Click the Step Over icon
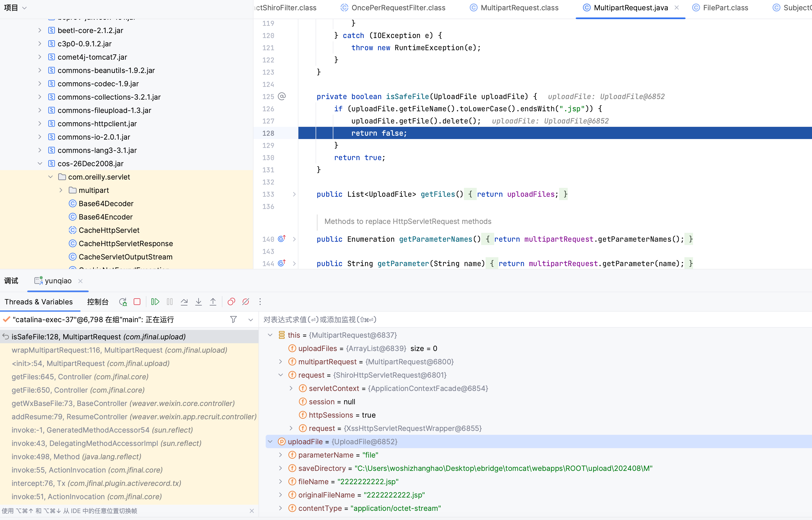Screen dimensions: 812x520 tap(184, 302)
